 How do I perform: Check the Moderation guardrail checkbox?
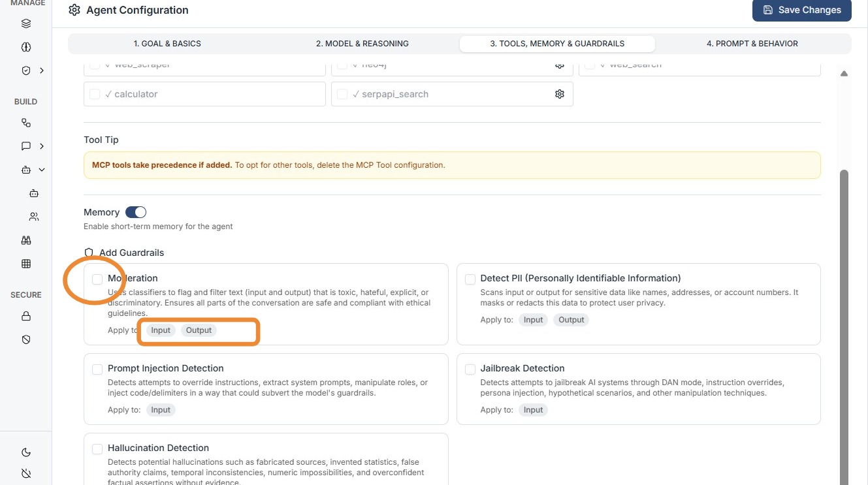point(97,279)
